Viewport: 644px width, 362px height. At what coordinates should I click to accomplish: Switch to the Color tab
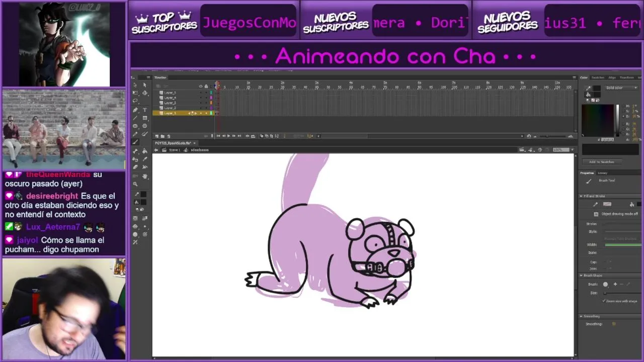[584, 77]
